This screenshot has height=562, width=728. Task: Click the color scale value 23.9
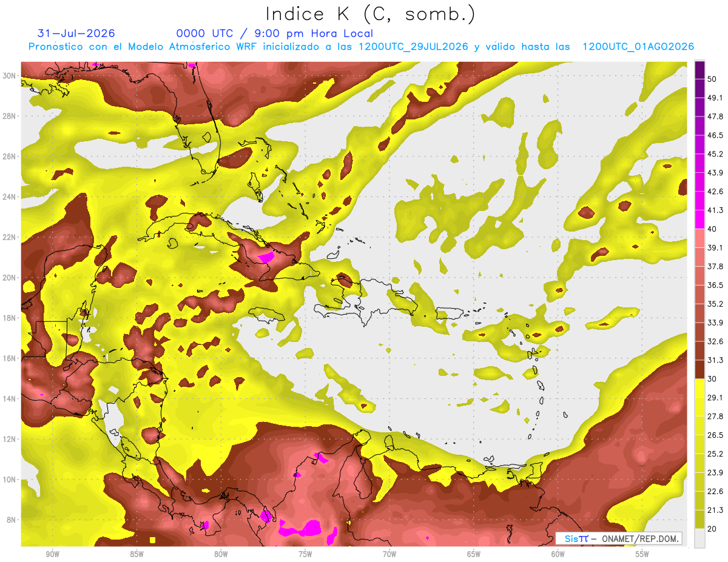715,473
